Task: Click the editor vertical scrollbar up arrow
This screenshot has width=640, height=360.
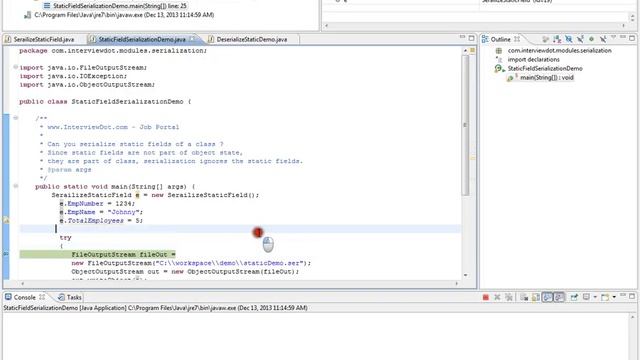Action: pyautogui.click(x=465, y=50)
